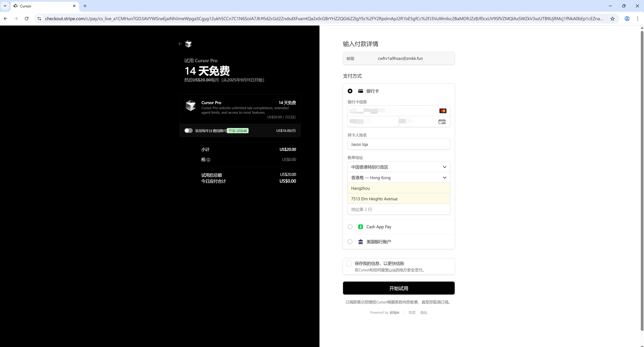Select the 美国银行账户 radio button
This screenshot has width=644, height=347.
350,242
